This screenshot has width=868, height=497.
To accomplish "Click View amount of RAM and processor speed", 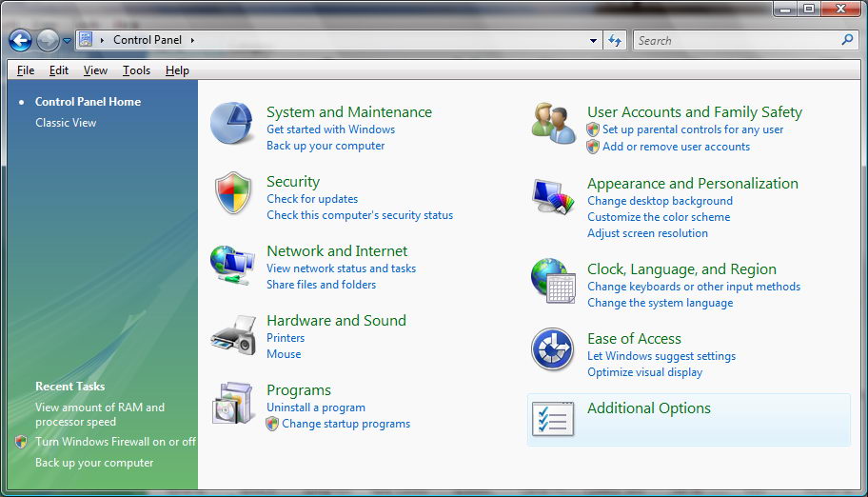I will point(100,414).
